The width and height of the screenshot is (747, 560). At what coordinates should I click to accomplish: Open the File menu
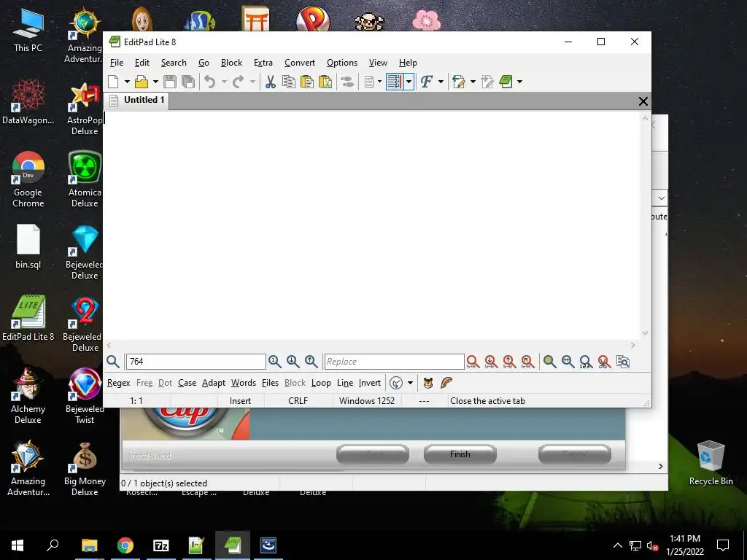pyautogui.click(x=117, y=63)
